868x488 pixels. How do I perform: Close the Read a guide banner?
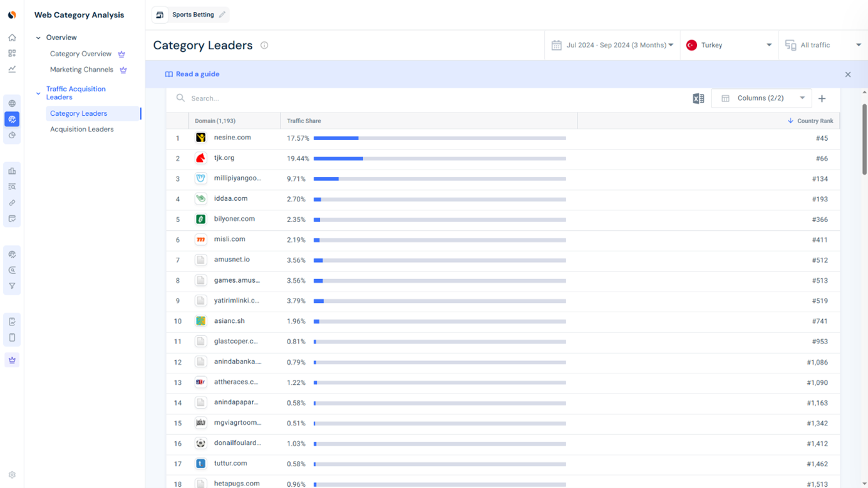click(848, 74)
